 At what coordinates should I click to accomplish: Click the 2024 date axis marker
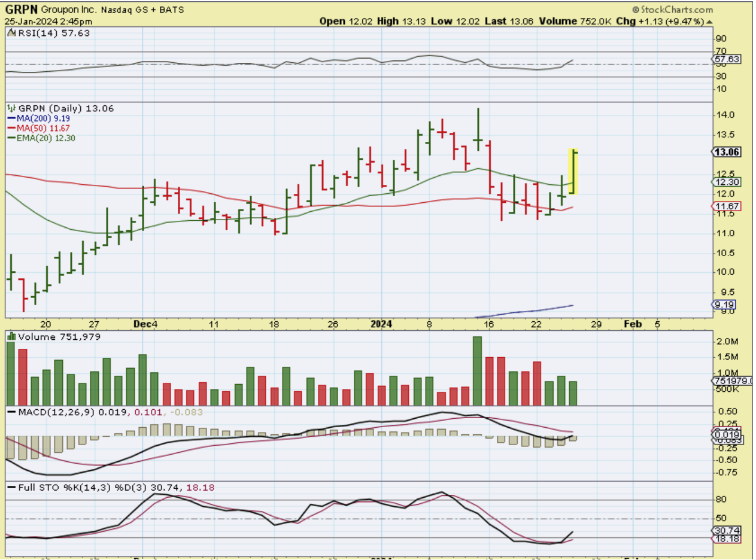[x=381, y=324]
